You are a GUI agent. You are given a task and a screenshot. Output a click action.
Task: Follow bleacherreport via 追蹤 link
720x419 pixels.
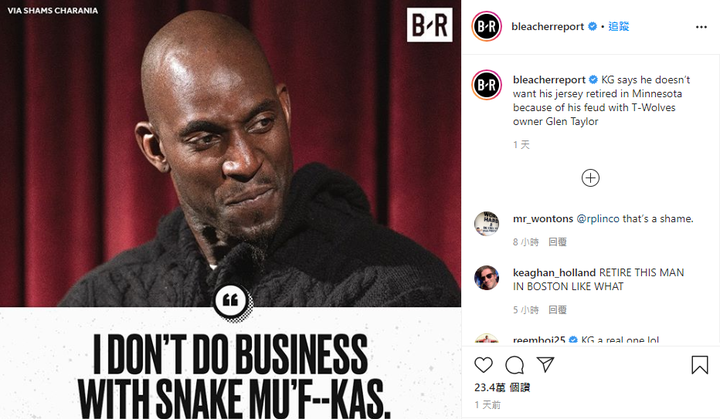click(x=619, y=26)
